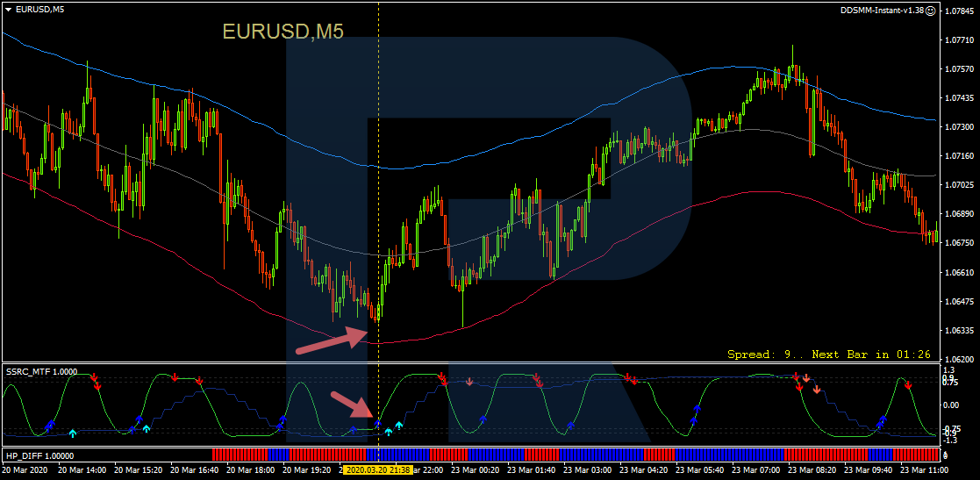Click the yellow 2020.03.20 21:38 date marker
Screen dimensions: 980x480
[x=377, y=470]
